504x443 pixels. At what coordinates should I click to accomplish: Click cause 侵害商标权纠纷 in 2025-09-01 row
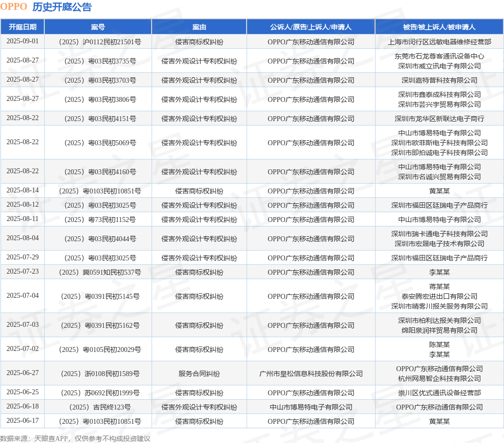[199, 42]
